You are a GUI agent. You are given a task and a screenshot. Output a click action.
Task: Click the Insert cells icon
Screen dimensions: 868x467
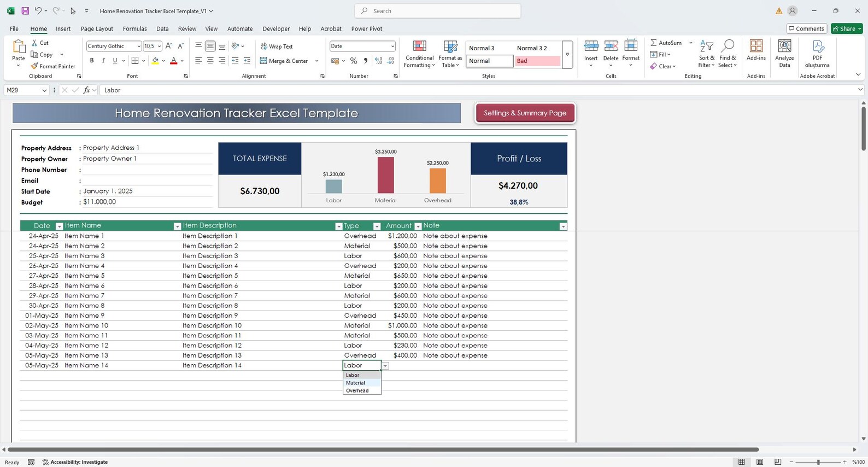tap(591, 47)
